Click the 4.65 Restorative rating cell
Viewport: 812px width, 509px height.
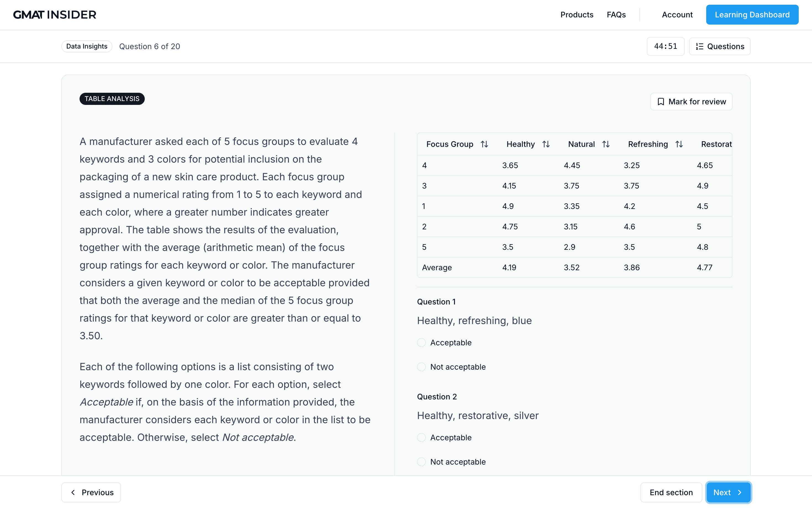tap(705, 165)
